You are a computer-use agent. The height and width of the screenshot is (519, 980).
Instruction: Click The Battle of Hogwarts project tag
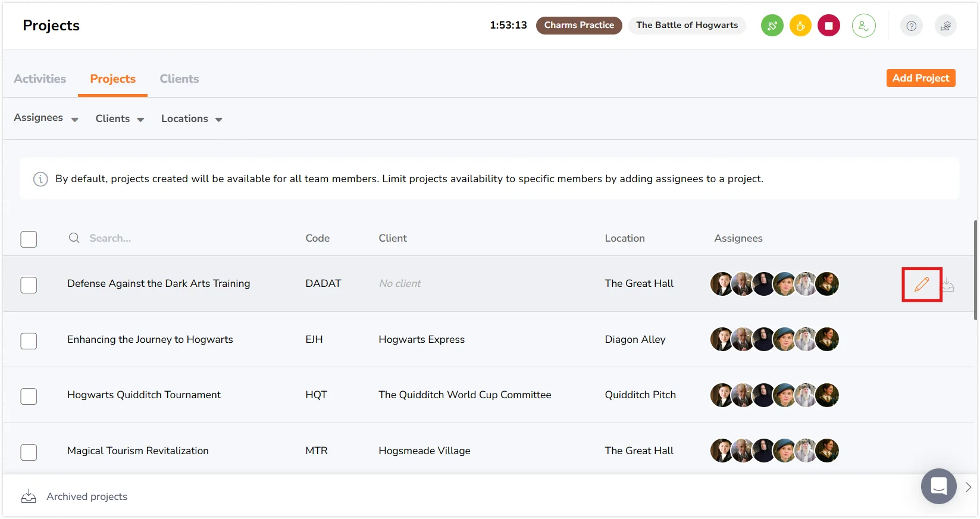687,25
